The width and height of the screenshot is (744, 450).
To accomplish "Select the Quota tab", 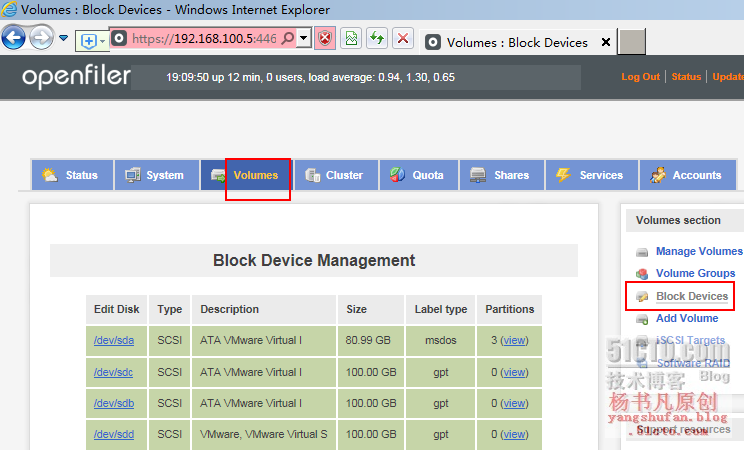I will [417, 175].
